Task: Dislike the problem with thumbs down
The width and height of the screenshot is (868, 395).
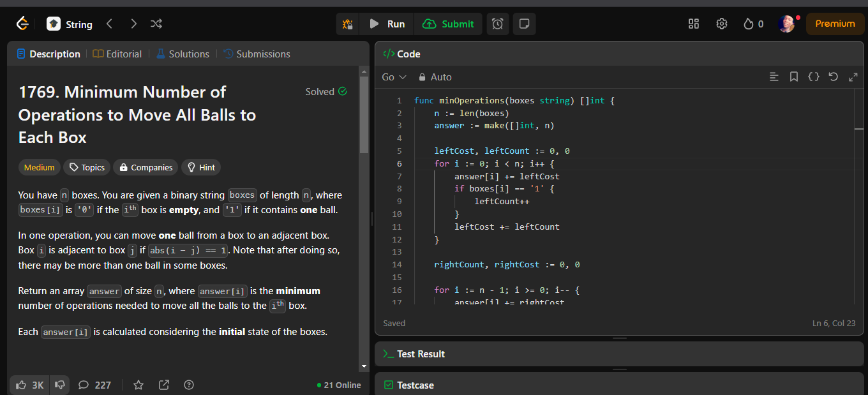Action: point(60,385)
